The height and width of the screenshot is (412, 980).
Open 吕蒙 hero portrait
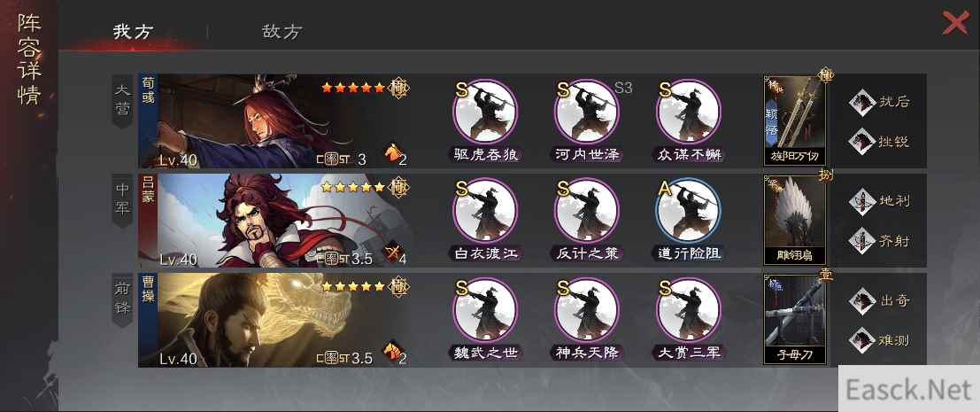click(x=275, y=220)
